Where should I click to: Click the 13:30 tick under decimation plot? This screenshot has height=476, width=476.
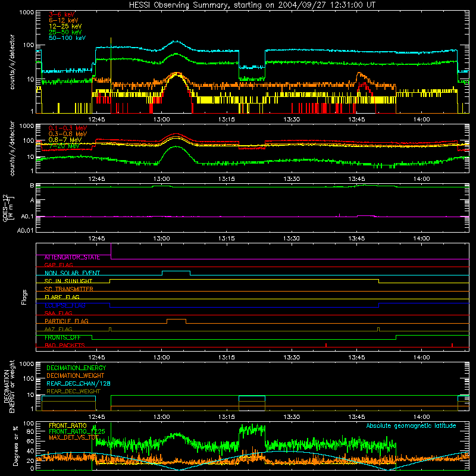[292, 417]
